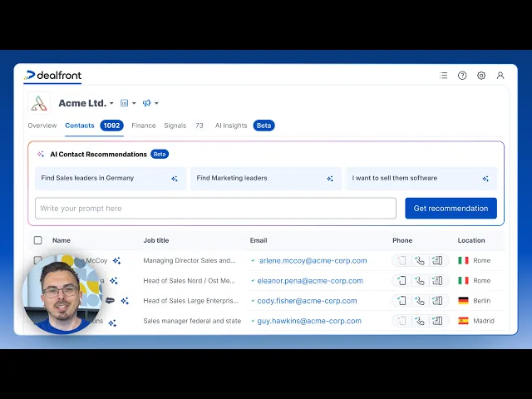Click mobile phone icon in cody.fisher row
Screen dimensions: 532x399
[401, 301]
